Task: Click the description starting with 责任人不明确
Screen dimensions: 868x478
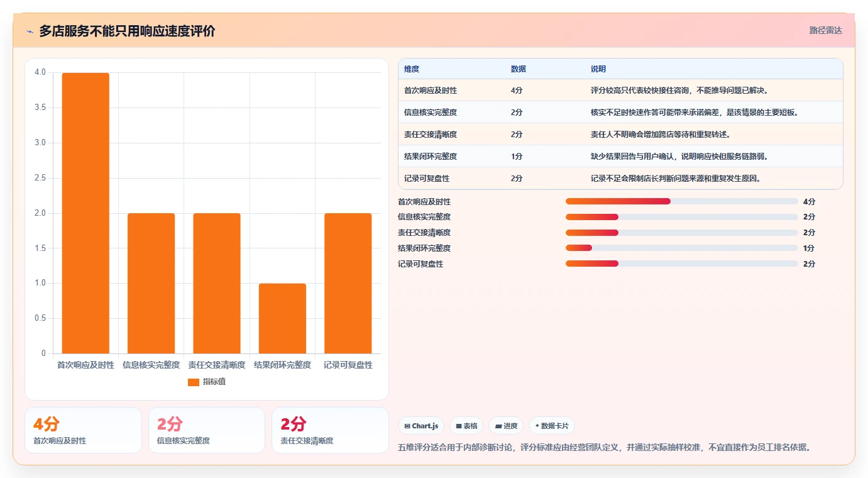Action: point(661,135)
